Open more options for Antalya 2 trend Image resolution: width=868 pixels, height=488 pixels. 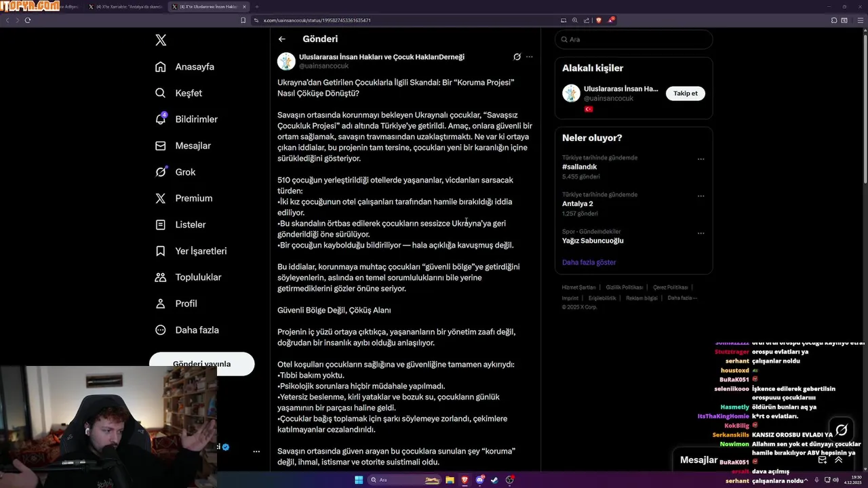click(x=701, y=196)
